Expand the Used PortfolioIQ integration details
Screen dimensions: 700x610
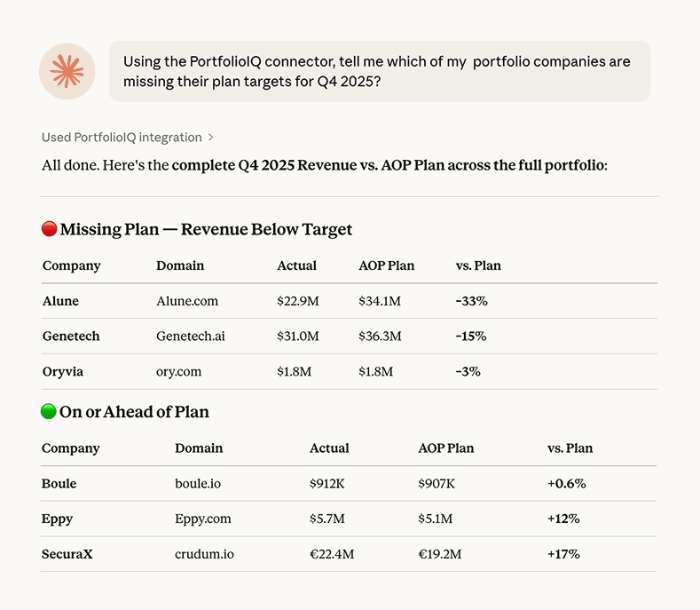click(122, 138)
